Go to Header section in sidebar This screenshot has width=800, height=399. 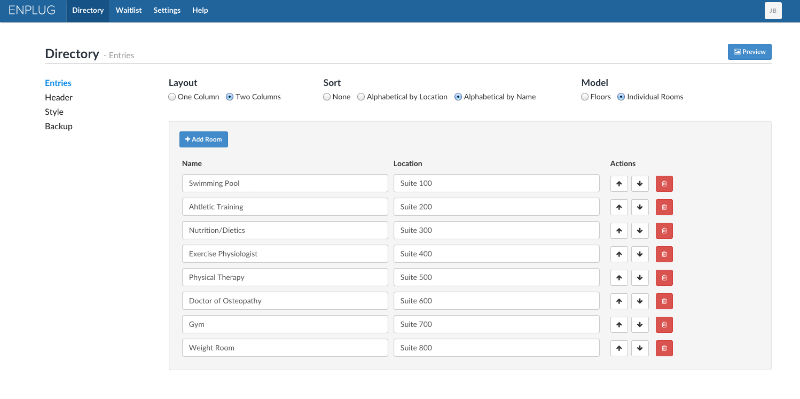pyautogui.click(x=59, y=97)
